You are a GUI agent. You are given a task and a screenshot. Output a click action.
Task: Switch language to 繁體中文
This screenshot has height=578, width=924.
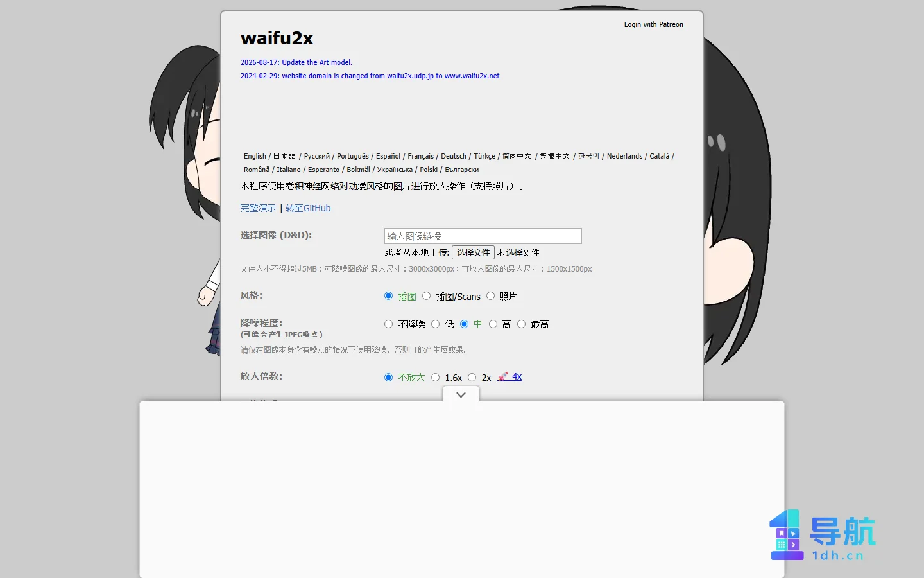click(554, 156)
